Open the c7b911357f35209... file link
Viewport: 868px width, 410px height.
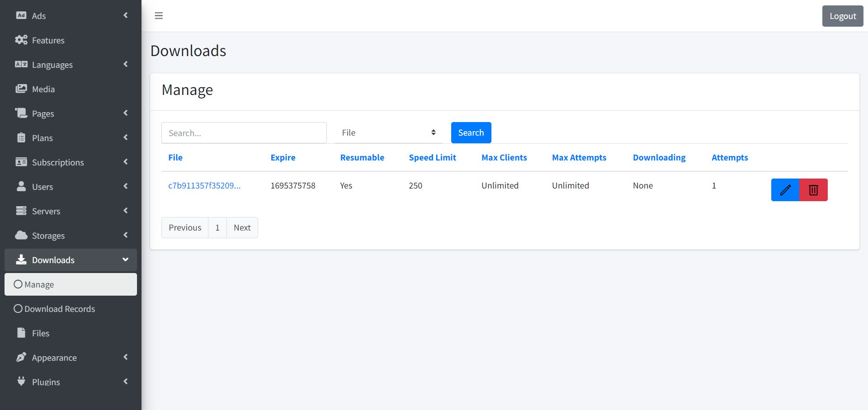click(x=204, y=186)
